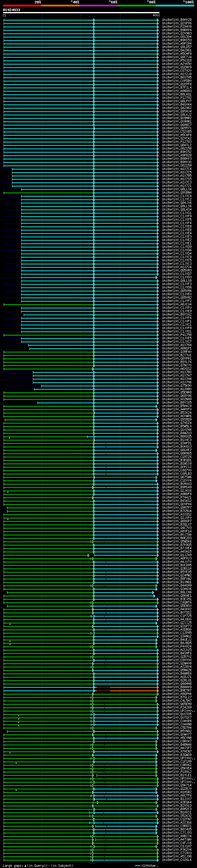This screenshot has width=197, height=868.
Task: Select hit label UniRef100_A9QPH4
Action: (x=177, y=694)
